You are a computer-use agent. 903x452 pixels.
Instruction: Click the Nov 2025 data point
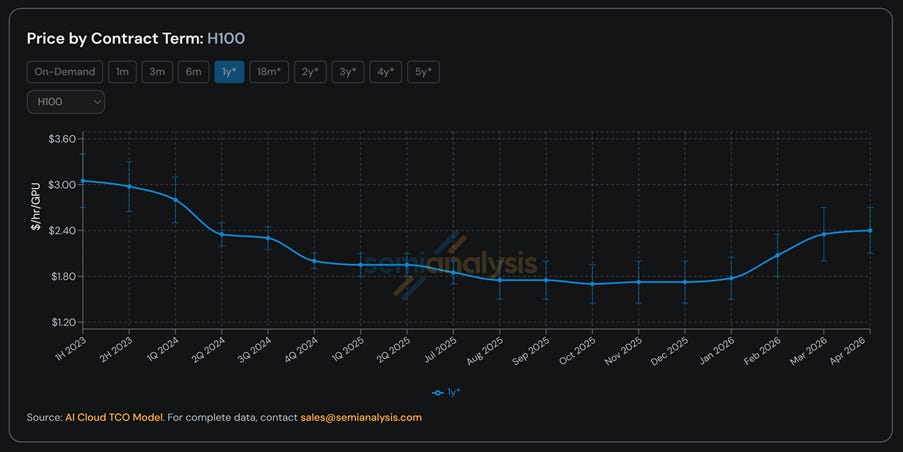tap(639, 282)
